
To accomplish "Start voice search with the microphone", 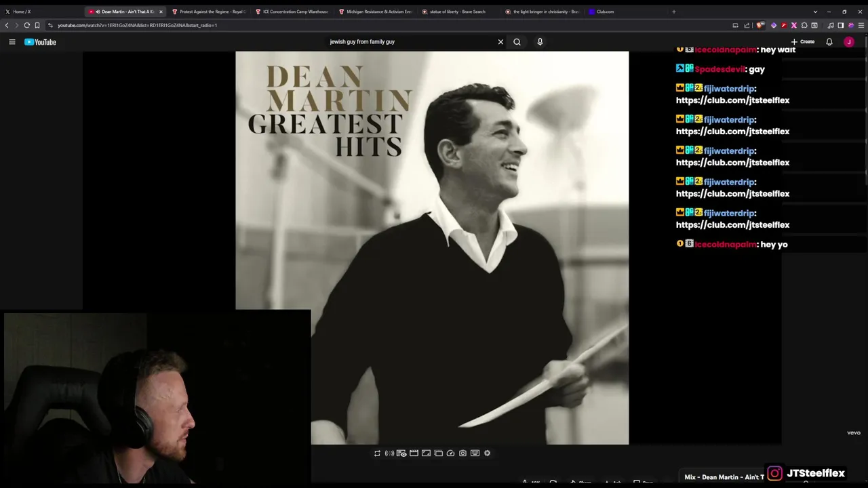I will (540, 42).
